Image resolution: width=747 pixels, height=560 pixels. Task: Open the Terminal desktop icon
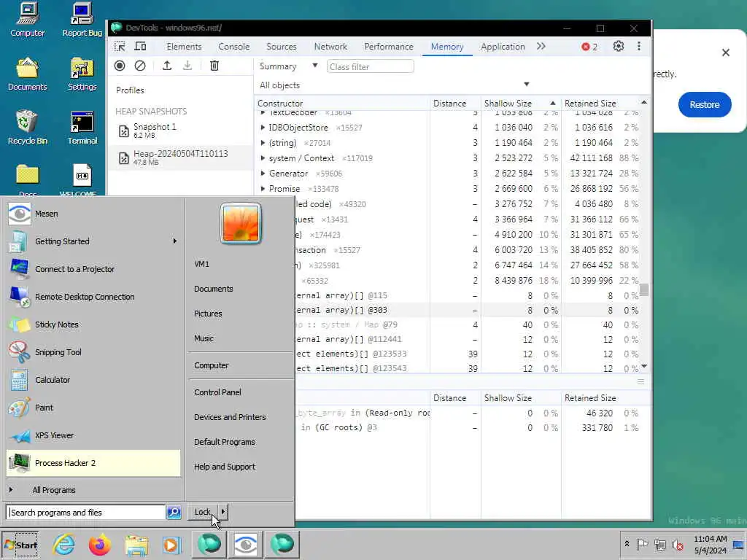coord(82,127)
